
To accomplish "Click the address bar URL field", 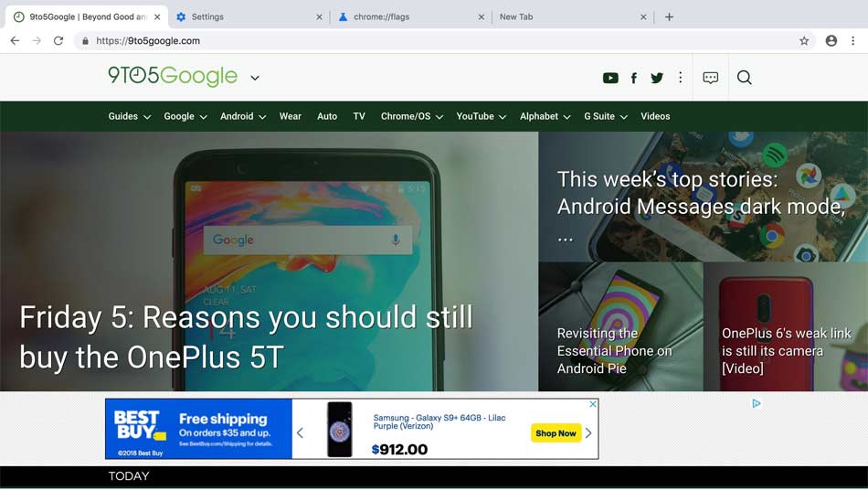I will click(443, 40).
